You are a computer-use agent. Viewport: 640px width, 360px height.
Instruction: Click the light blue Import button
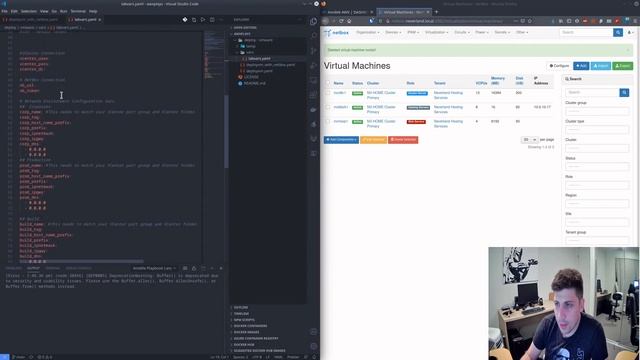(601, 66)
